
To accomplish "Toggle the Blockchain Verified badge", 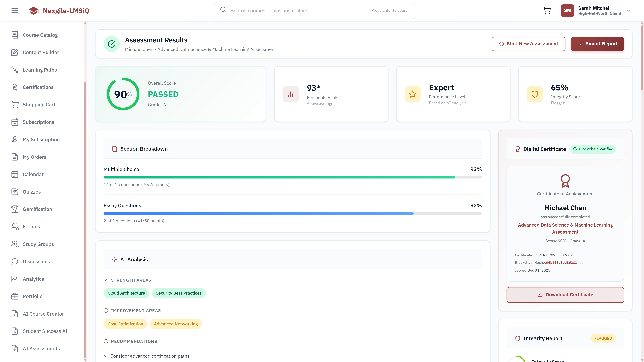I will pyautogui.click(x=593, y=149).
